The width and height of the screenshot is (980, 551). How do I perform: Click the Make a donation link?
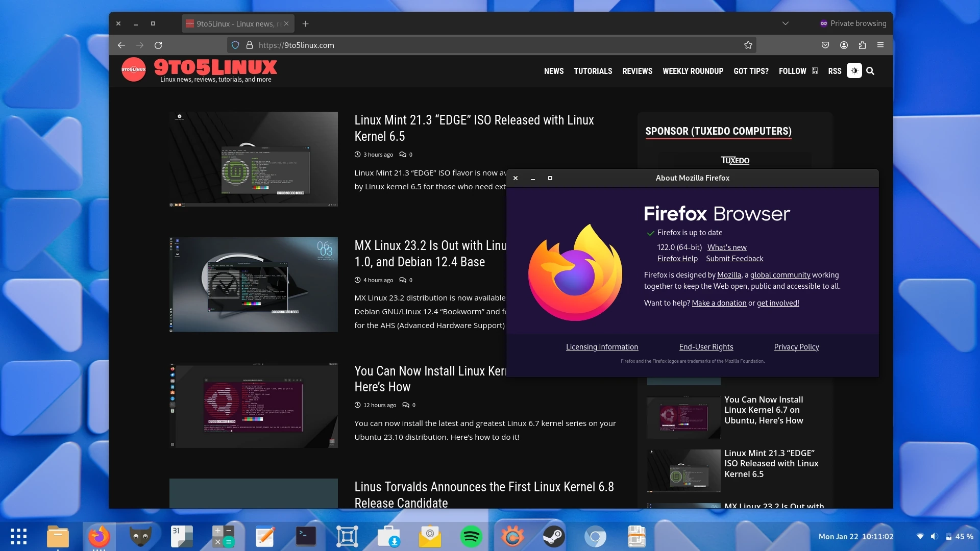[x=719, y=303]
